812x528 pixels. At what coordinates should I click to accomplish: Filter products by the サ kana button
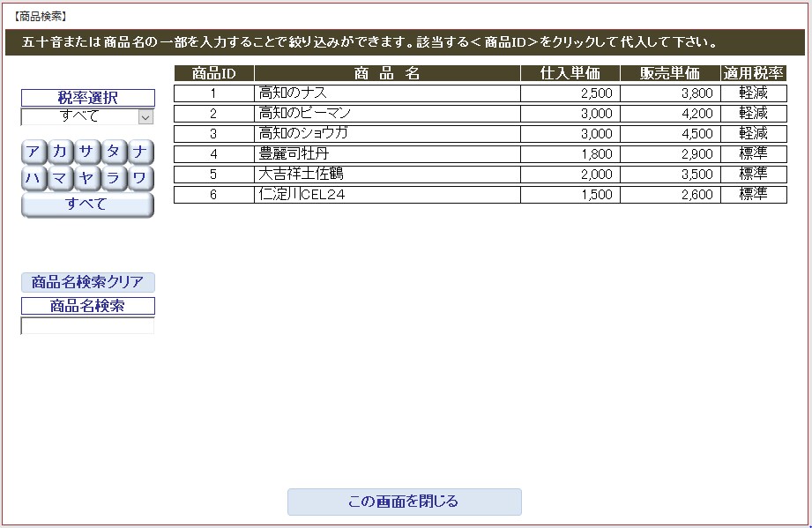click(87, 152)
